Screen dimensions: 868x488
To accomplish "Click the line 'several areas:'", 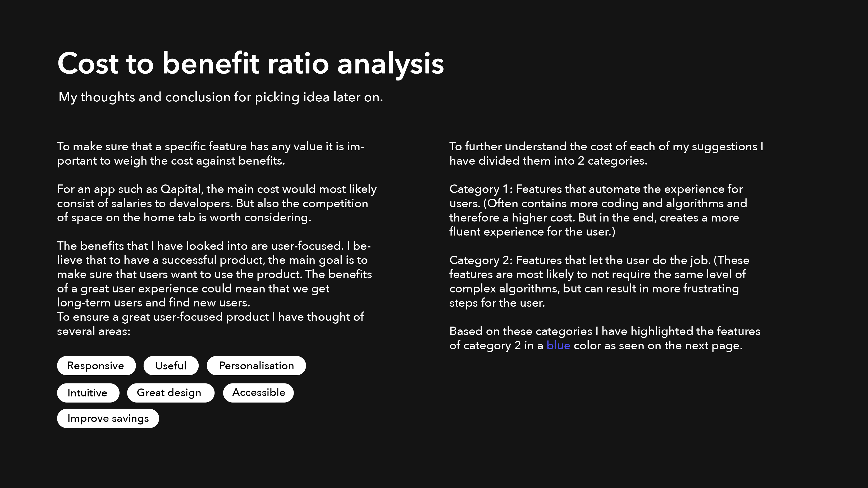I will [x=94, y=331].
